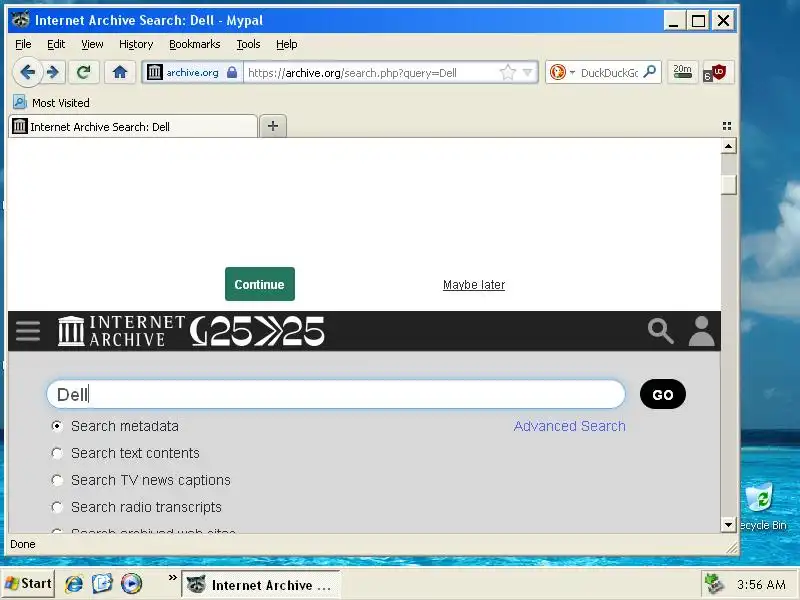Click the archive.org site identity icon
The image size is (800, 600).
(155, 72)
